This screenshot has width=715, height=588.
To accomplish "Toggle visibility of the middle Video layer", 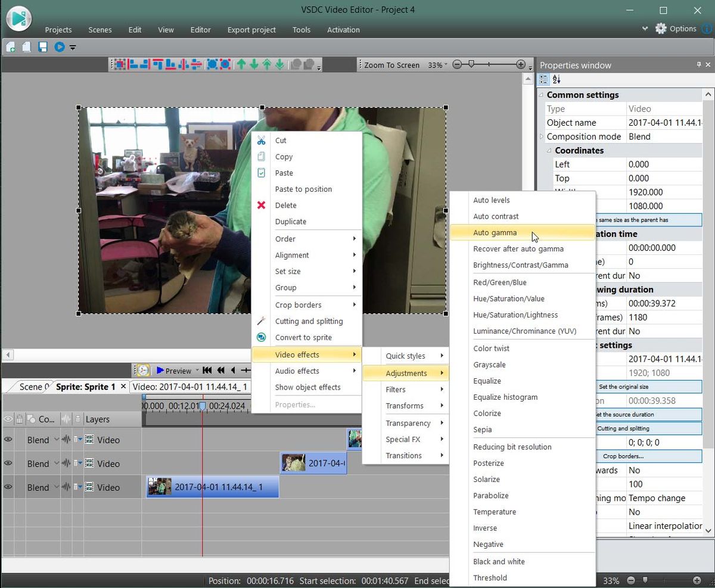I will (8, 463).
